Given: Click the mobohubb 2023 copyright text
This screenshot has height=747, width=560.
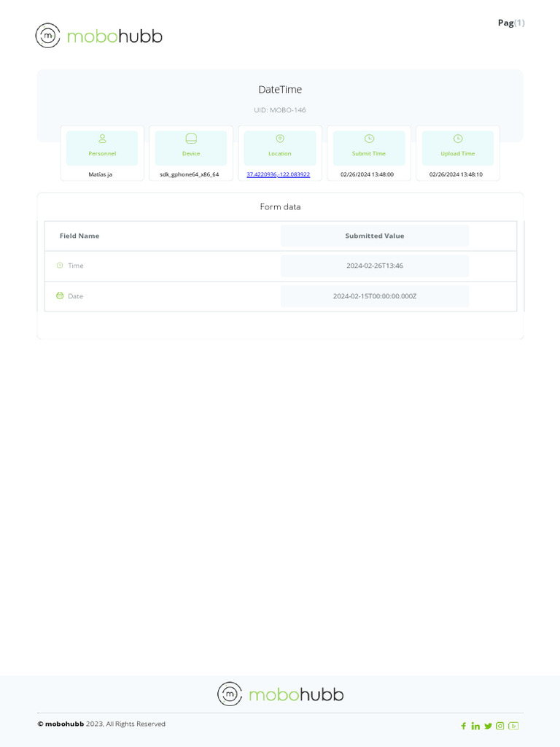Looking at the screenshot, I should click(101, 724).
